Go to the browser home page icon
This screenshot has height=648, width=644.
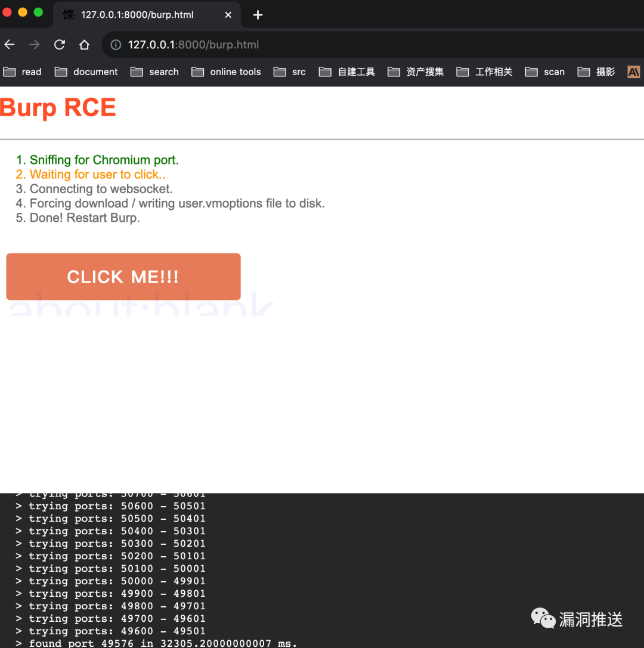click(84, 45)
